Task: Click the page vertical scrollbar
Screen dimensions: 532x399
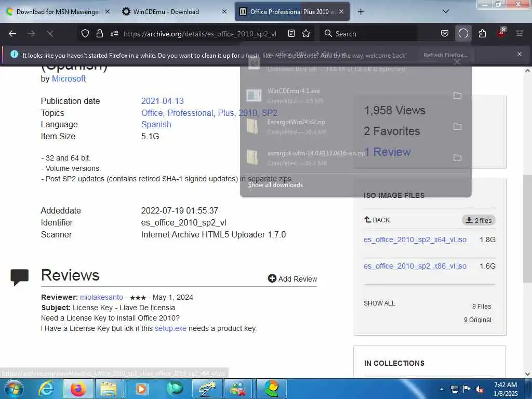Action: pyautogui.click(x=527, y=229)
